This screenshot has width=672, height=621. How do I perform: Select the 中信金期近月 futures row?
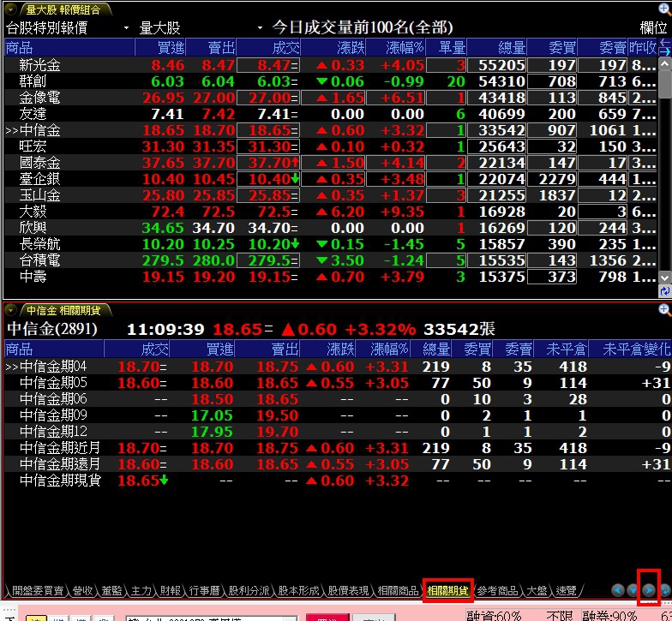click(338, 448)
